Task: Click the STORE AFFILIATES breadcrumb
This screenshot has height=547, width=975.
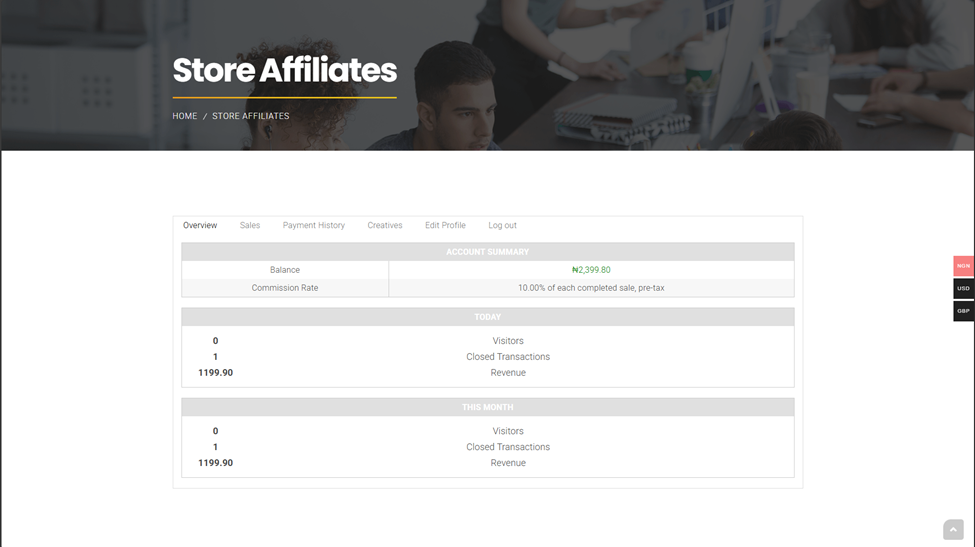Action: (x=251, y=116)
